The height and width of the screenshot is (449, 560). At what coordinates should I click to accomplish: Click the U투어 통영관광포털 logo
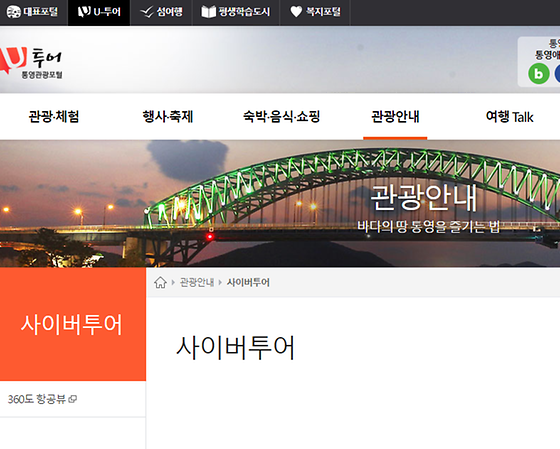31,62
